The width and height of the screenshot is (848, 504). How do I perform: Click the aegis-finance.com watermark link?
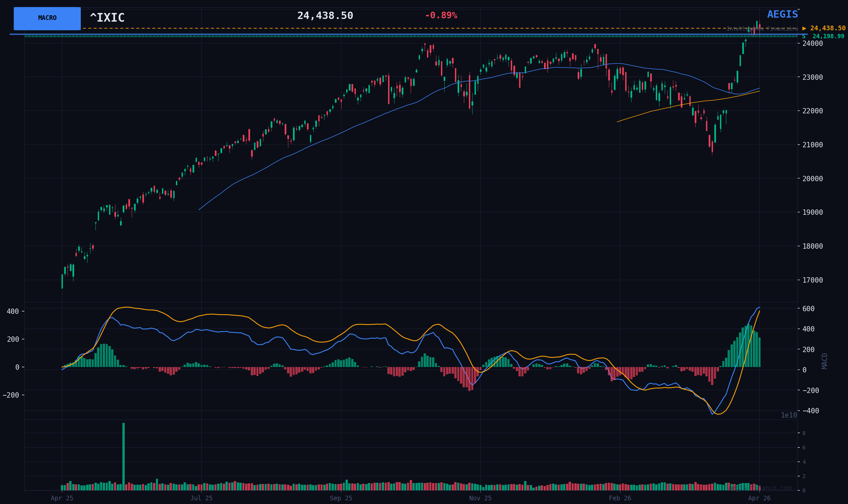(x=760, y=488)
